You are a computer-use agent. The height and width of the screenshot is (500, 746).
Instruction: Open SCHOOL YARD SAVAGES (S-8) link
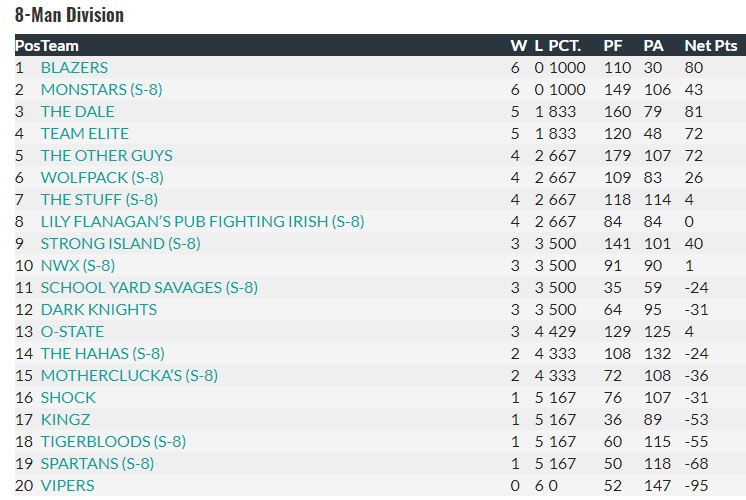click(x=149, y=287)
